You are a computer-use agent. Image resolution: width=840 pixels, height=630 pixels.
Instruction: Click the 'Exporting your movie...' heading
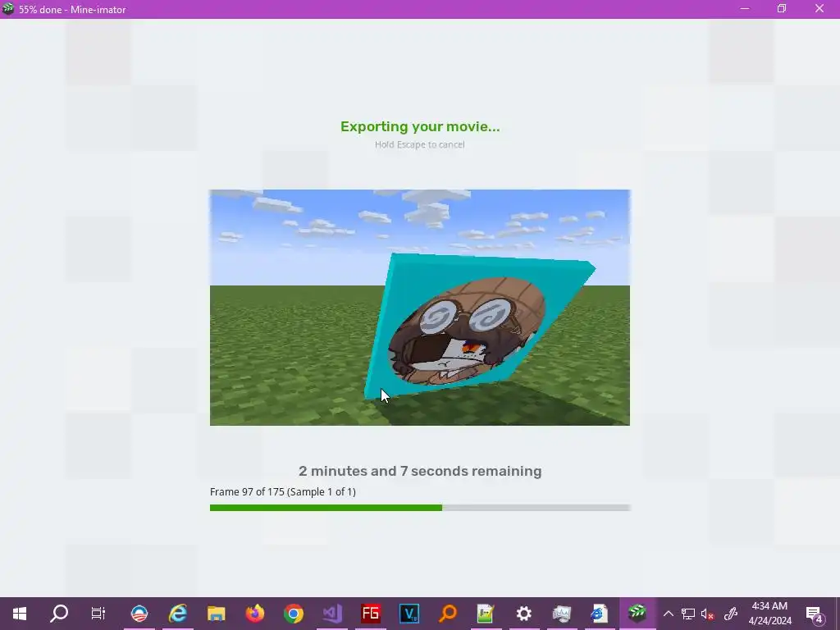420,126
